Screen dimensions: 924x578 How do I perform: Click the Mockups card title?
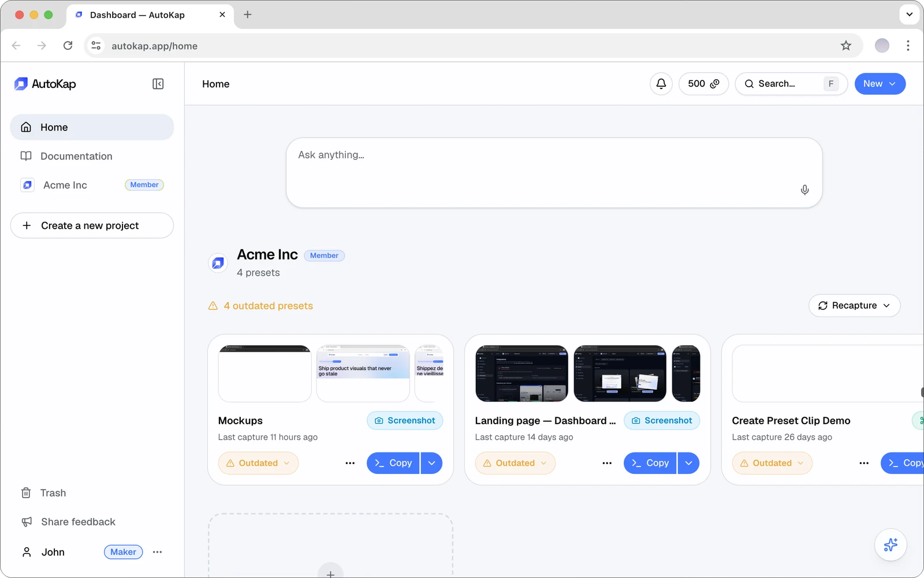click(240, 421)
